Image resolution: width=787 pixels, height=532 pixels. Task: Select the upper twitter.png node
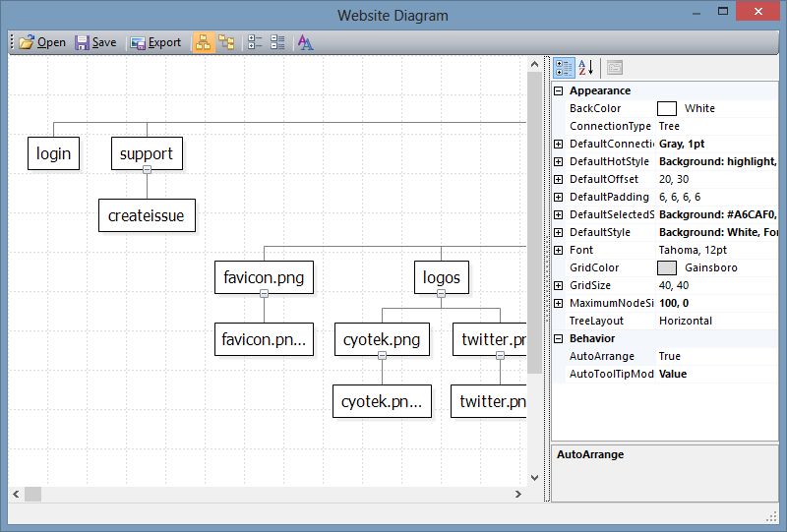coord(489,339)
